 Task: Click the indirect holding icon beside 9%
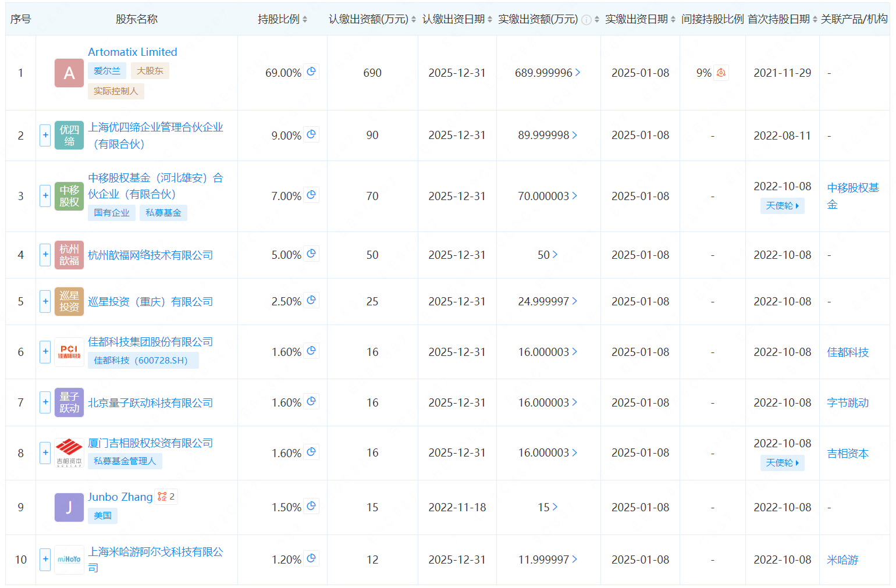click(x=721, y=73)
